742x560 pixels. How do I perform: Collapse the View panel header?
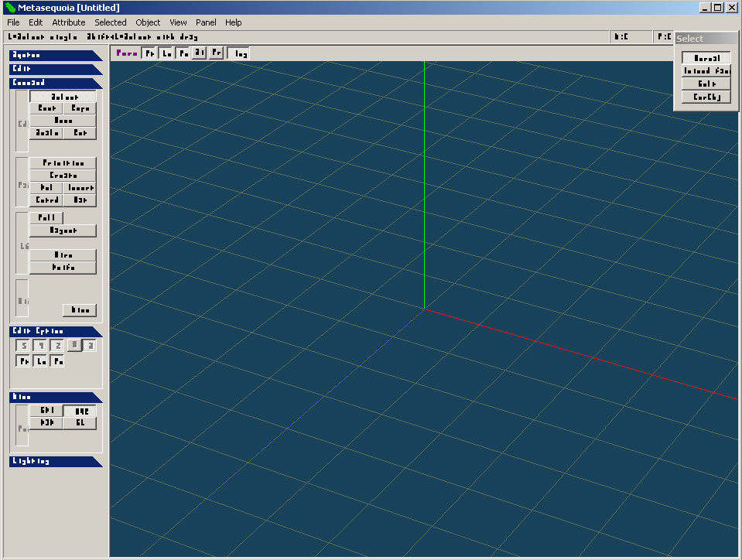click(56, 397)
